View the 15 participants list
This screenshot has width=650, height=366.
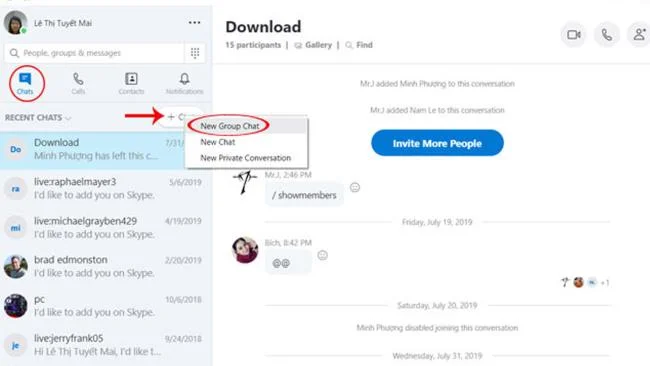tap(253, 45)
